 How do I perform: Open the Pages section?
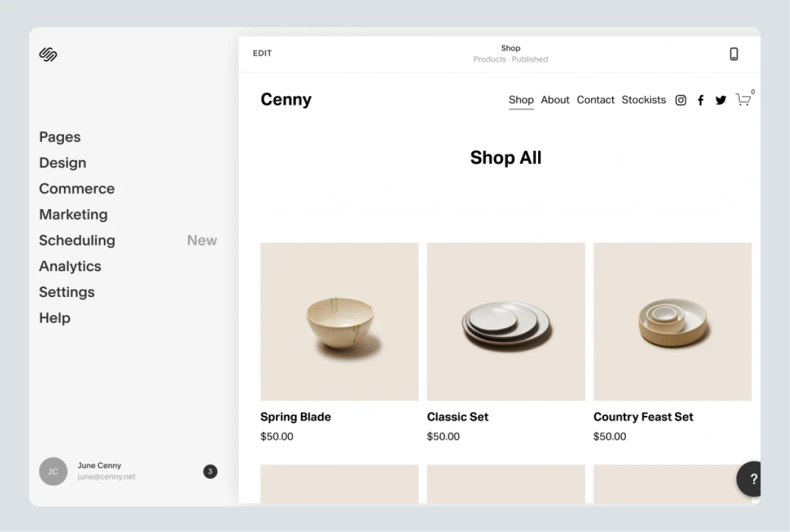pyautogui.click(x=59, y=137)
